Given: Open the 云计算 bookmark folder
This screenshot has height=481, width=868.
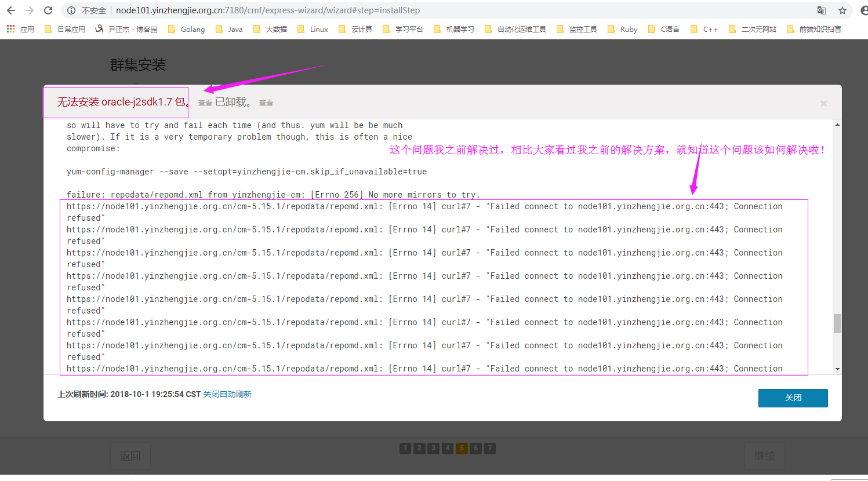Looking at the screenshot, I should coord(355,29).
